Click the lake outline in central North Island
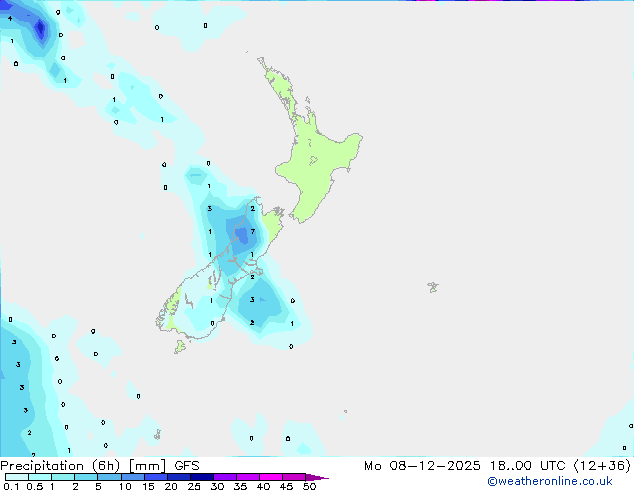Image resolution: width=634 pixels, height=490 pixels. tap(313, 161)
